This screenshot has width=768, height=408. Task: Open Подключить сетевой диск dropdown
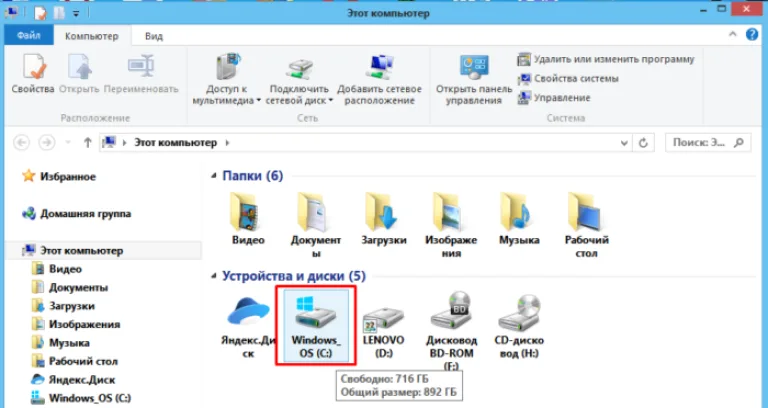[299, 79]
